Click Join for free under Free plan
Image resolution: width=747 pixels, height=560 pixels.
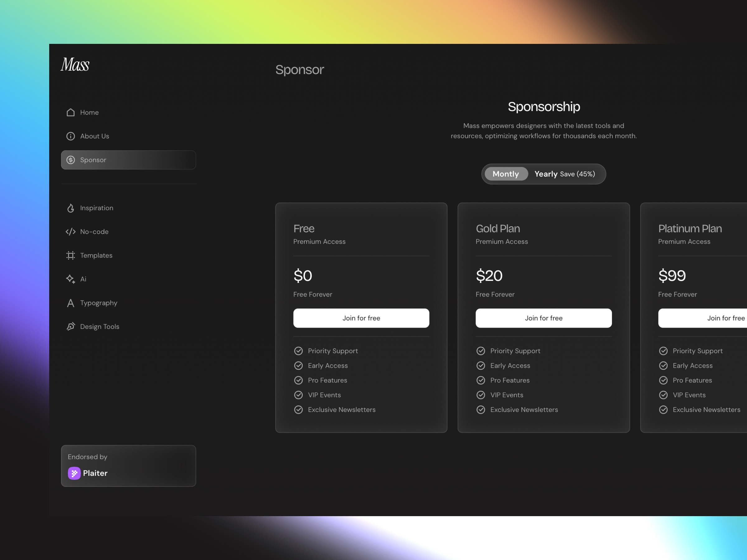point(361,318)
